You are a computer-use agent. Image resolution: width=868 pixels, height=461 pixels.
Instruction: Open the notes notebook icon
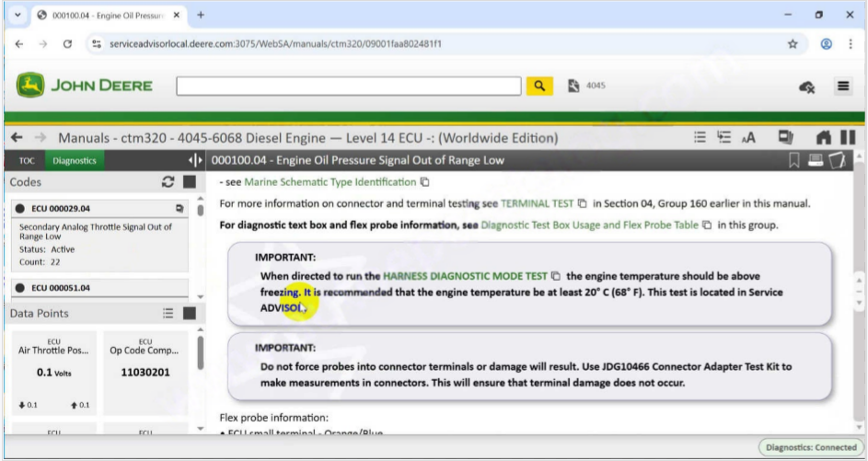tap(838, 160)
